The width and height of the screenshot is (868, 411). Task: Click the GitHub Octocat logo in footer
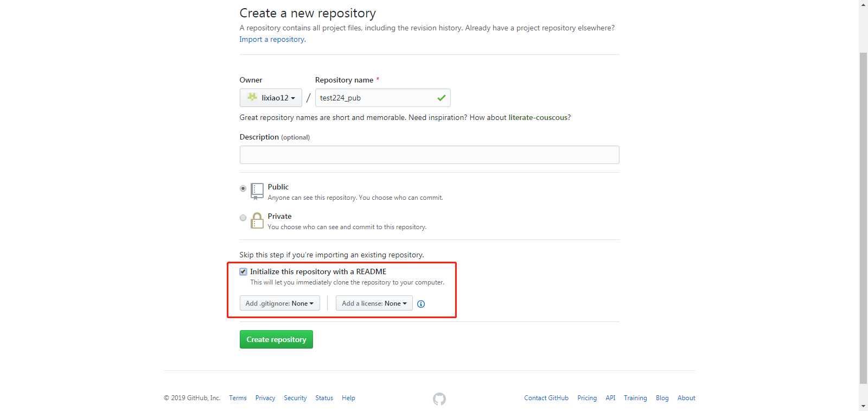click(x=439, y=399)
